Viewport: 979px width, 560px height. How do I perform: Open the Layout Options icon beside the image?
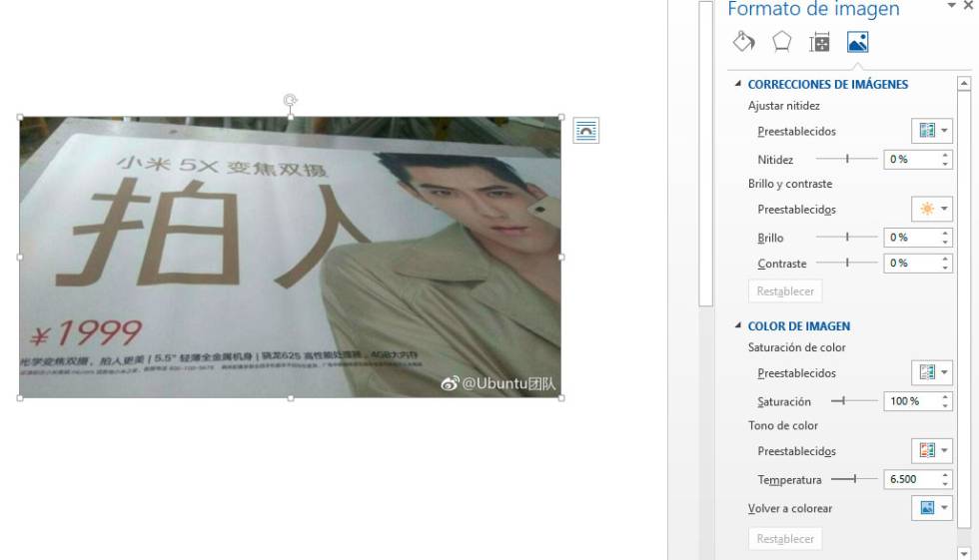585,131
